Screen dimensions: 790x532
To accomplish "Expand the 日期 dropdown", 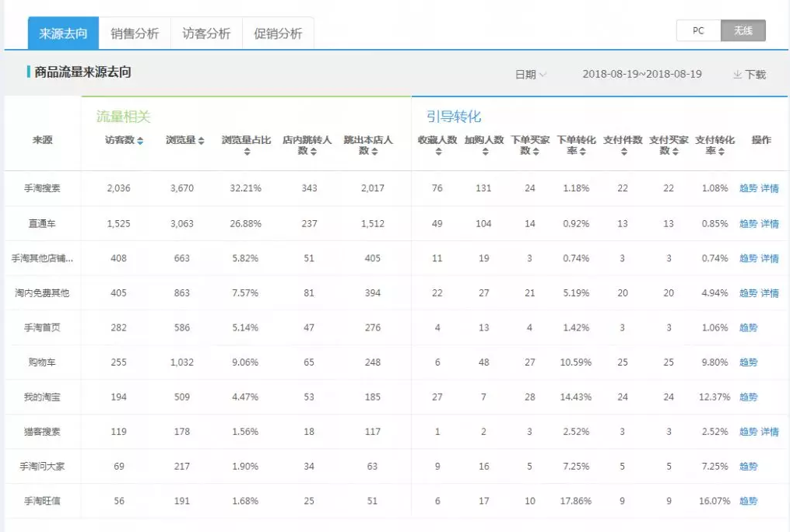I will tap(531, 75).
